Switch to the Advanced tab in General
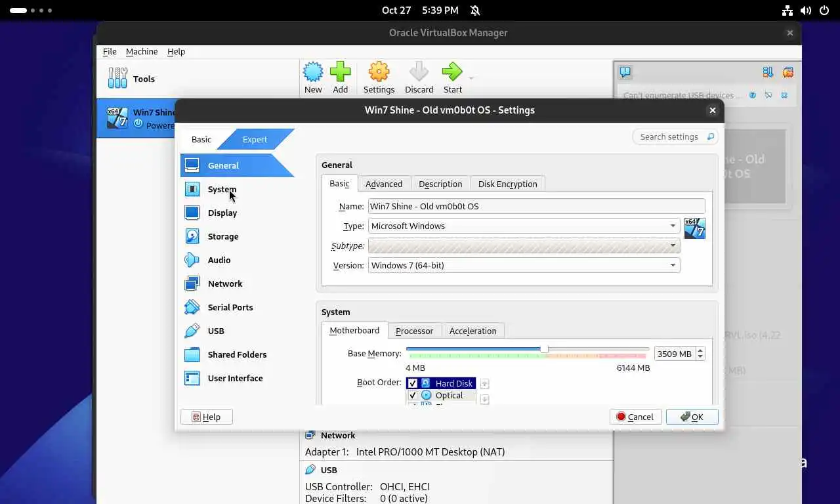Viewport: 840px width, 504px height. 384,184
